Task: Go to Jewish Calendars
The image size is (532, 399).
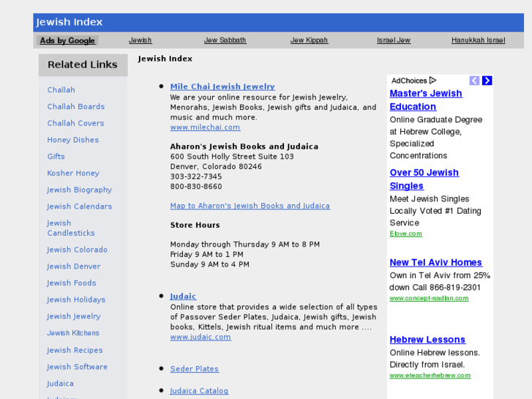Action: click(x=79, y=206)
